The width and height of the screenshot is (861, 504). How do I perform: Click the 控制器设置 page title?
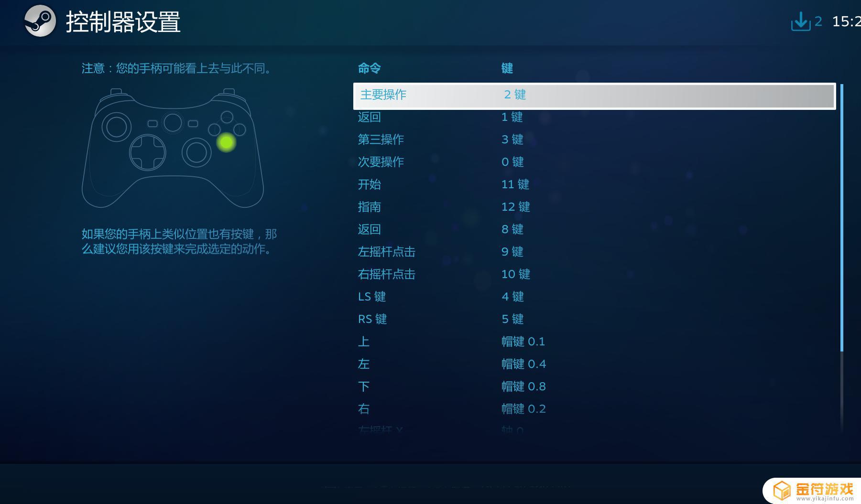pos(123,22)
